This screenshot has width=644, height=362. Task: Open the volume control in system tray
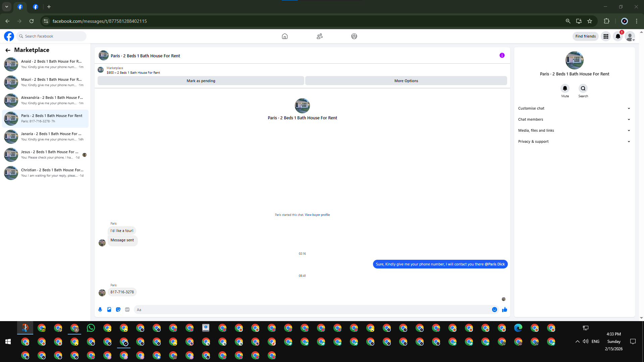(586, 342)
